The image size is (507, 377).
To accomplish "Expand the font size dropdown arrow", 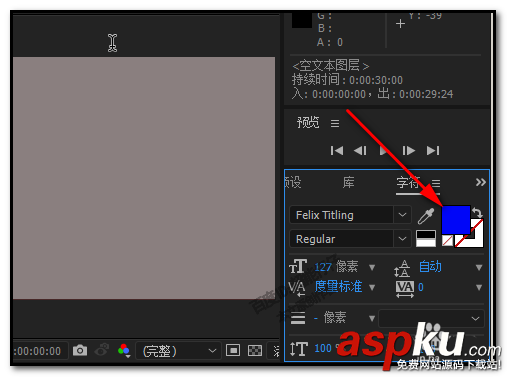I will click(x=372, y=267).
